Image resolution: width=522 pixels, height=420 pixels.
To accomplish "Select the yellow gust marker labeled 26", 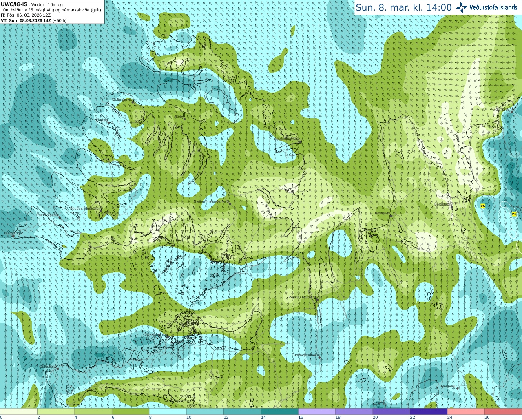I will coord(514,214).
